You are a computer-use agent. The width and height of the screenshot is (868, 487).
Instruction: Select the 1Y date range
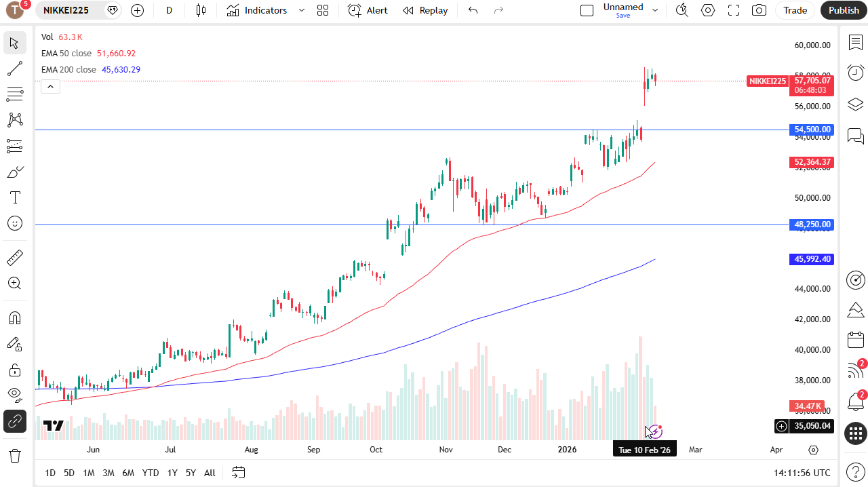[172, 473]
